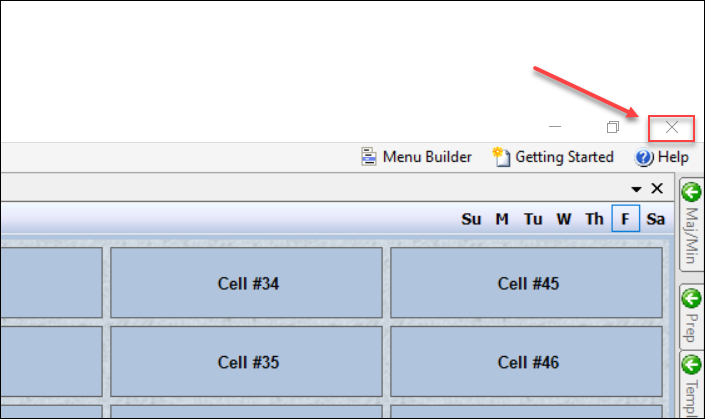The height and width of the screenshot is (419, 705).
Task: Click the Getting Started document icon
Action: (501, 157)
